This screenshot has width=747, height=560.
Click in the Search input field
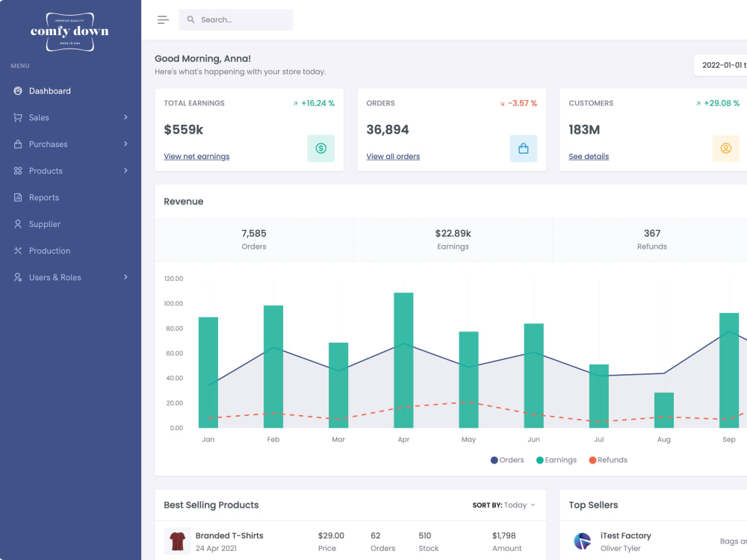pyautogui.click(x=236, y=19)
